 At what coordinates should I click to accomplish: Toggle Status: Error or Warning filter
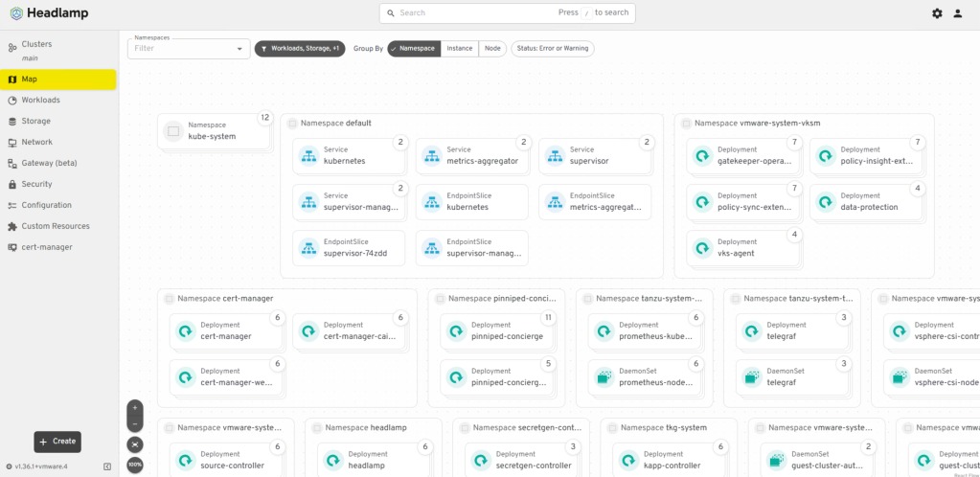(x=553, y=49)
